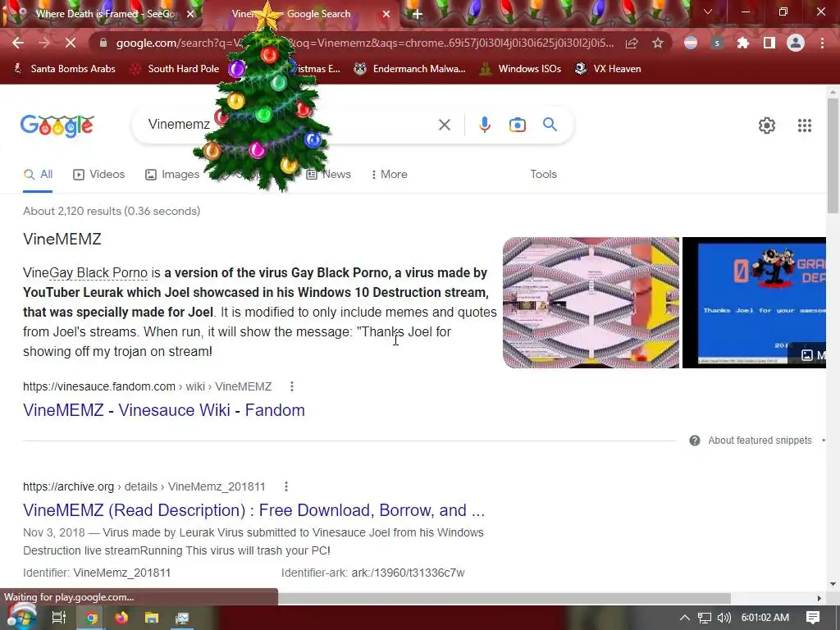Select the Images search filter
Image resolution: width=840 pixels, height=630 pixels.
172,175
